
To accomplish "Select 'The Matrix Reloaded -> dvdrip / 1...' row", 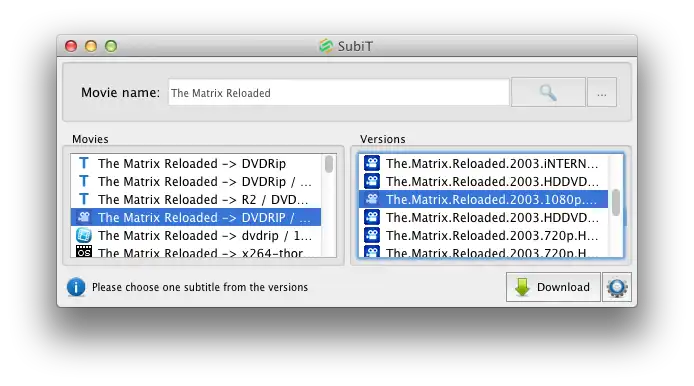I will coord(196,235).
